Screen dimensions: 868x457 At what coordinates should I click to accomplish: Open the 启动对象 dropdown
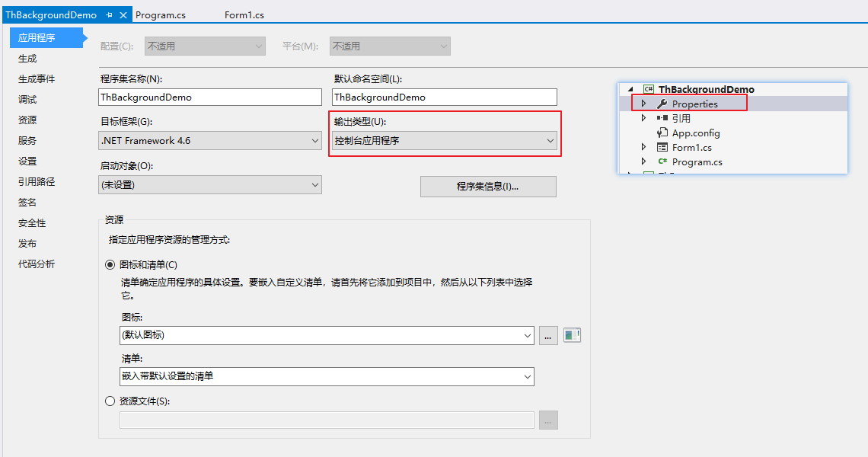[x=210, y=185]
